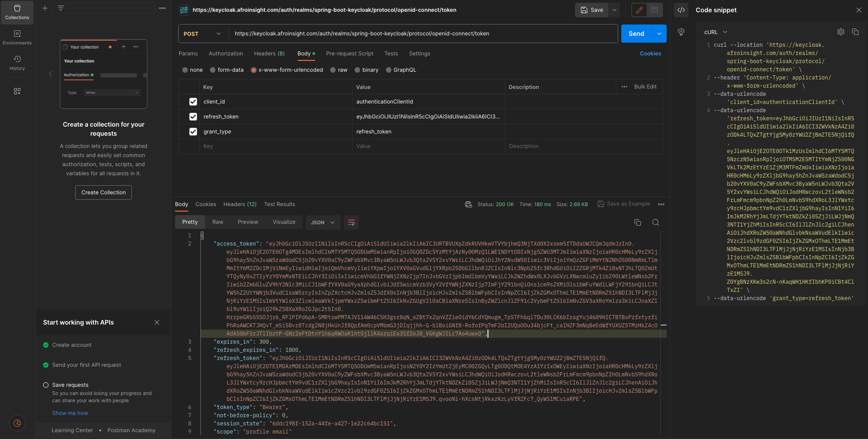Open the POST method dropdown

click(203, 34)
